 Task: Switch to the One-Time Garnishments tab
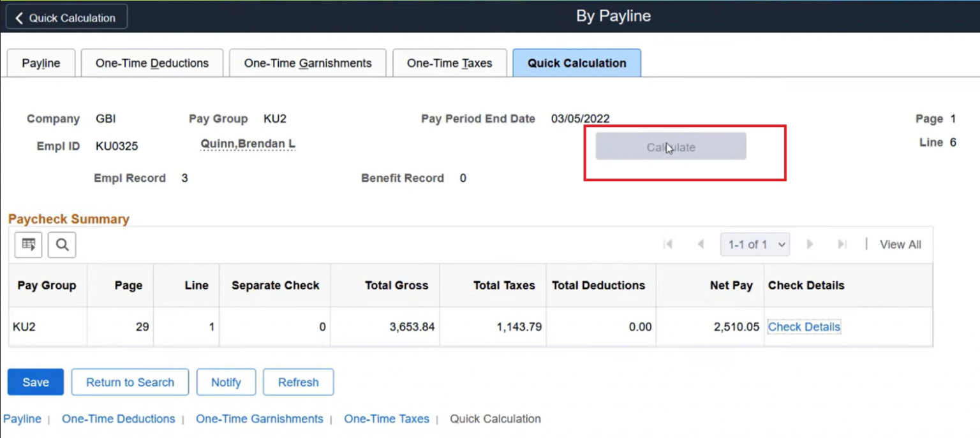pos(307,62)
